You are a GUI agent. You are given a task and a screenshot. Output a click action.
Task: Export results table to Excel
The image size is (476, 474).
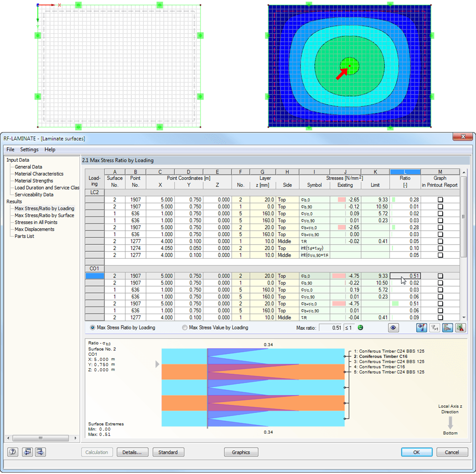tap(460, 327)
